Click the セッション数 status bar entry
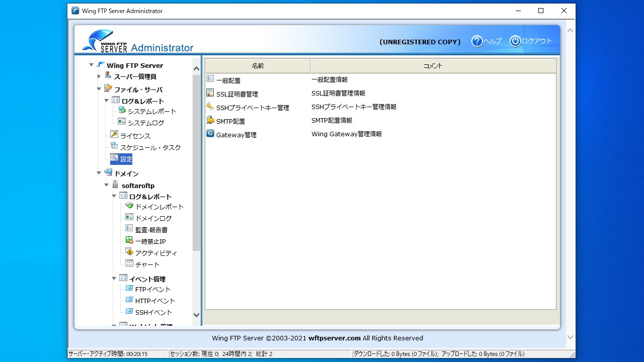Viewport: 644px width, 362px height. pos(260,354)
